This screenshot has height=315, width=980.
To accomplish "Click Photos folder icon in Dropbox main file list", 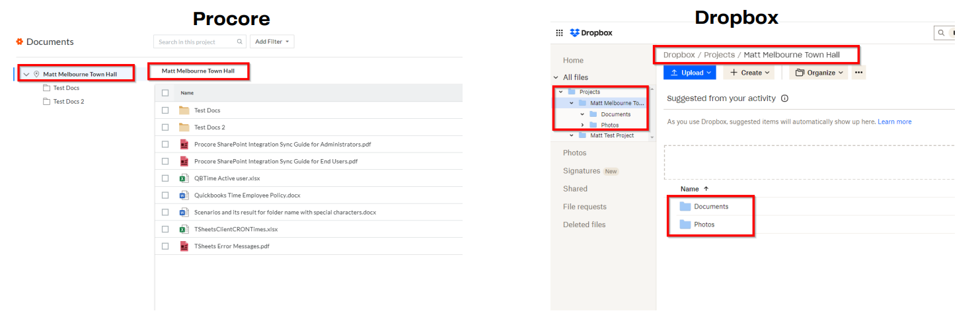I will 685,225.
